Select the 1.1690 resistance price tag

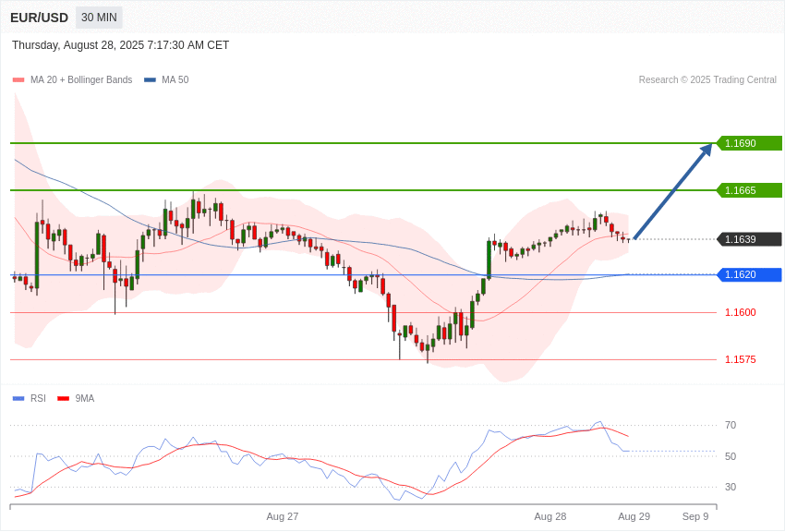coord(750,143)
